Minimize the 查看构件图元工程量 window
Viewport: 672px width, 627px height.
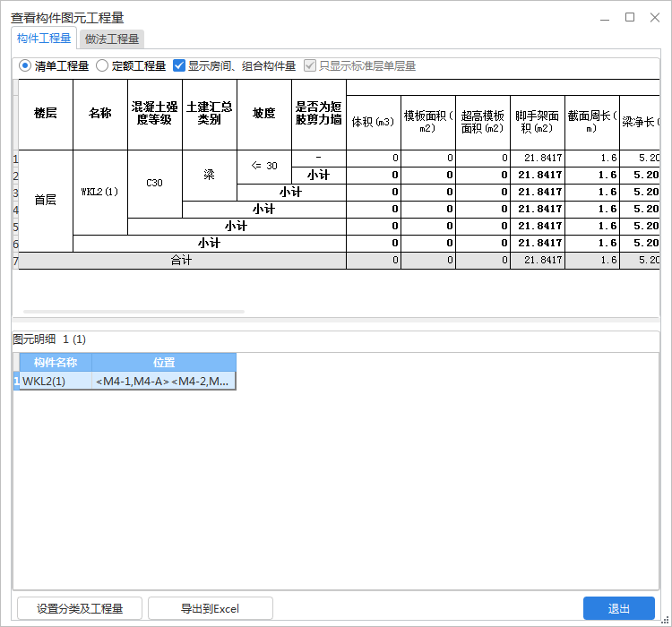tap(605, 18)
